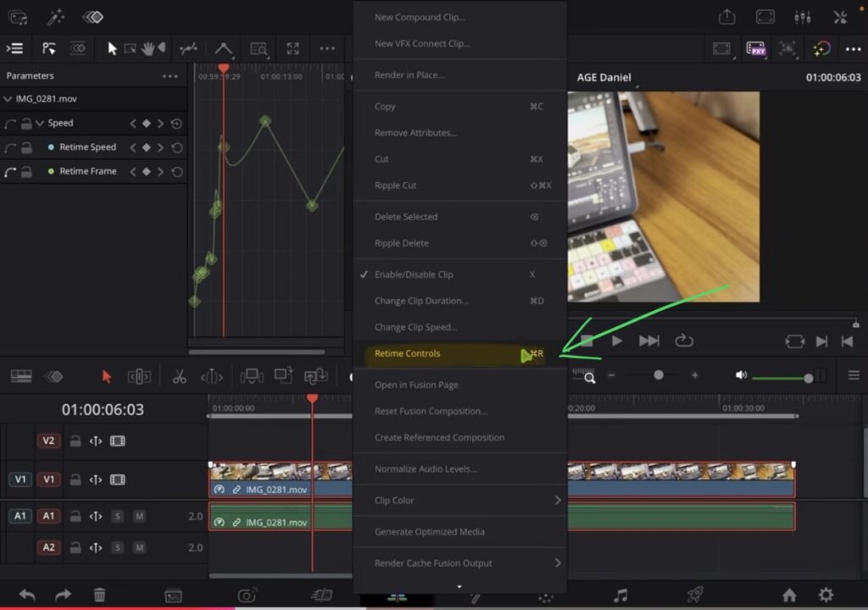Click the insert clip icon in timeline toolbar

coord(252,376)
